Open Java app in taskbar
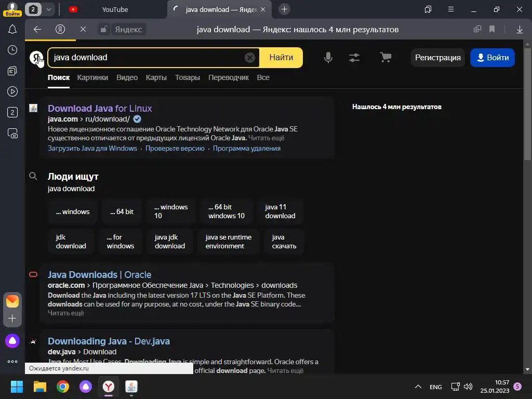 (131, 387)
